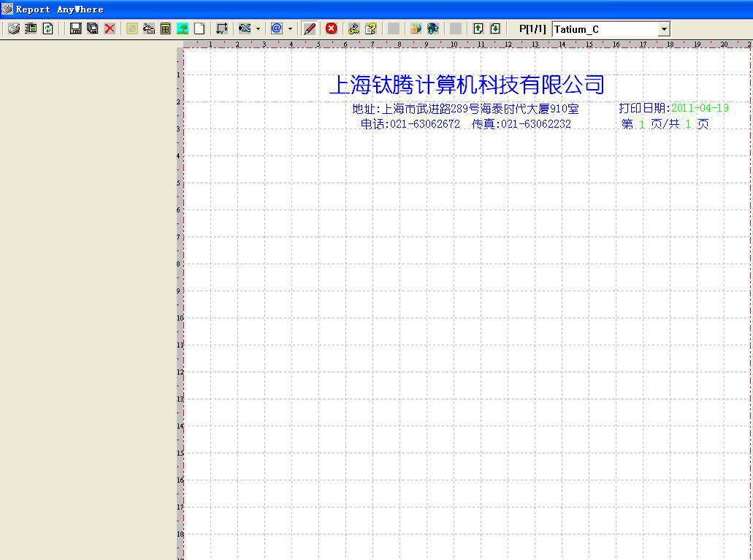Click the globe with arrows icon

pos(433,28)
